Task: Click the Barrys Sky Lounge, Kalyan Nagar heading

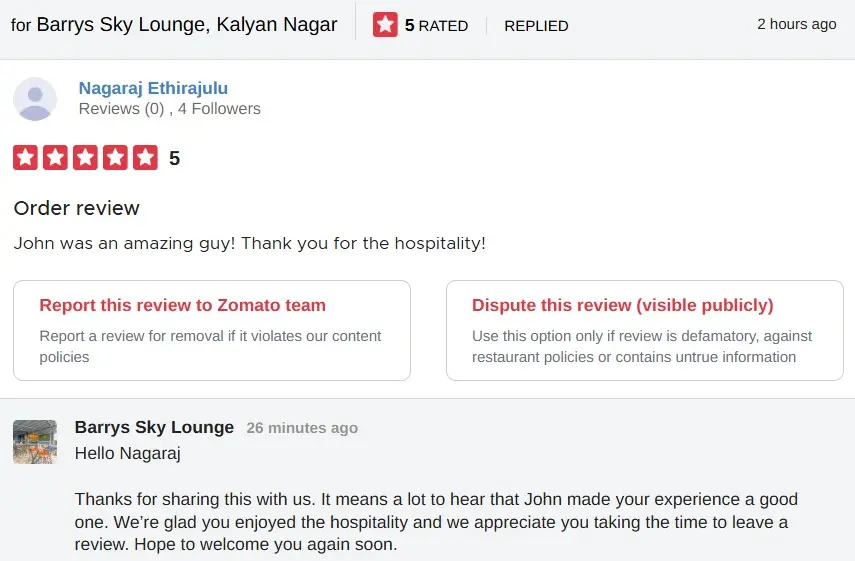Action: coord(187,25)
